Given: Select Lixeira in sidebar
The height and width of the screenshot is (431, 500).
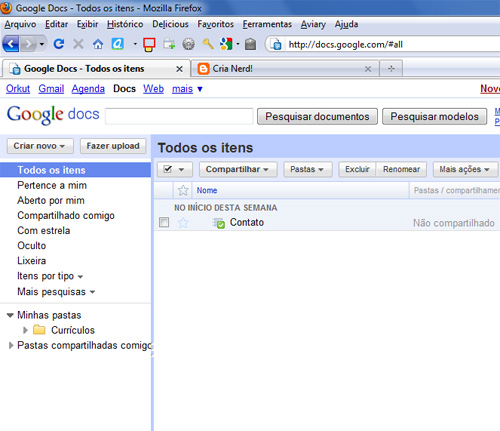Looking at the screenshot, I should 32,261.
